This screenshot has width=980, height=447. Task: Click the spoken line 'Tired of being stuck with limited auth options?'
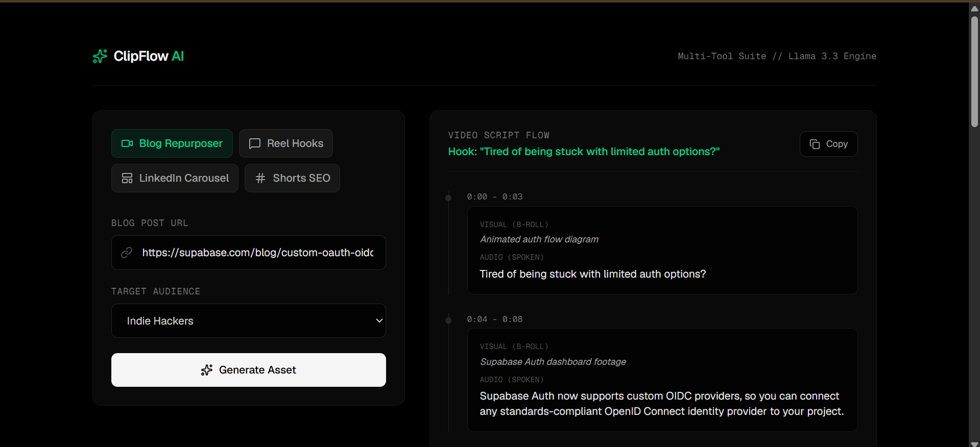pyautogui.click(x=592, y=274)
